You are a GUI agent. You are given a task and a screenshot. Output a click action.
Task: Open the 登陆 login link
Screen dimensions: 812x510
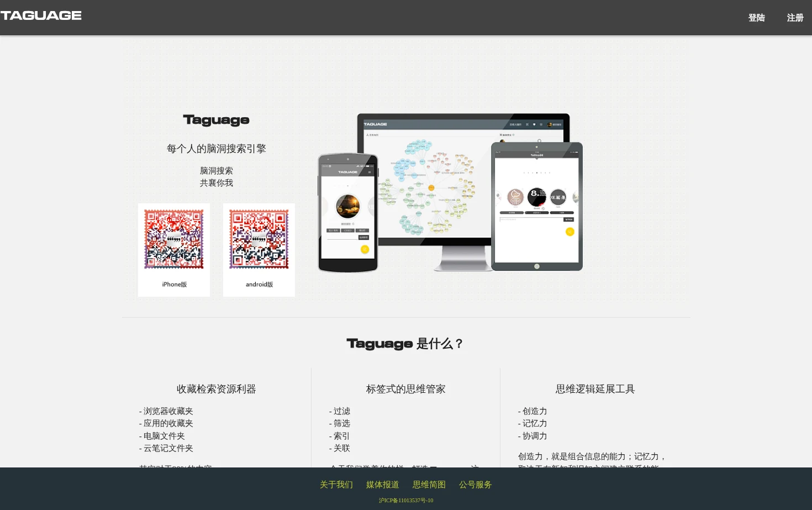coord(756,18)
